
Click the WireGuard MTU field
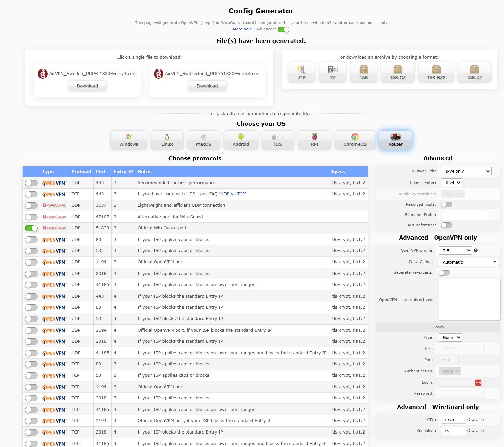pos(453,420)
